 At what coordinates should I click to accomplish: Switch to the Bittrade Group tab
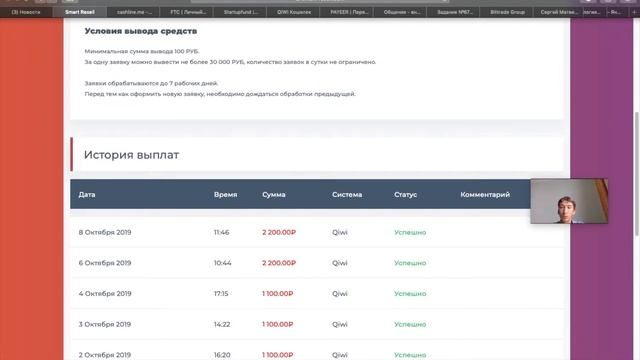pyautogui.click(x=508, y=12)
